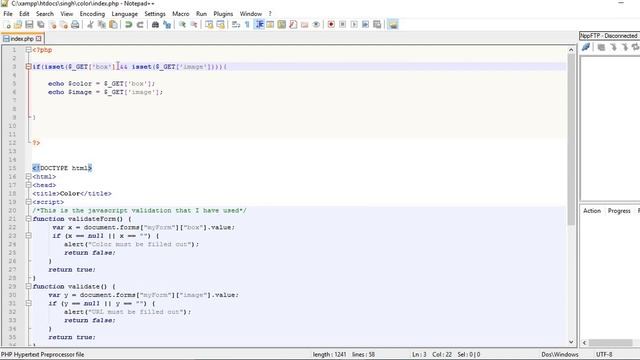The image size is (640, 360).
Task: Toggle synchronize horizontal scrolling icon
Action: pyautogui.click(x=220, y=24)
